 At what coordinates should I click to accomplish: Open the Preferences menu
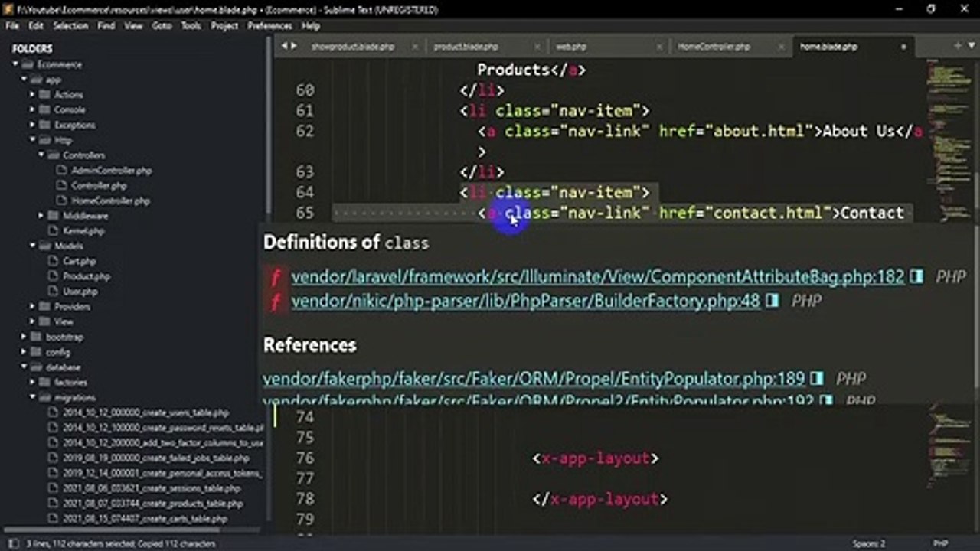(x=269, y=25)
